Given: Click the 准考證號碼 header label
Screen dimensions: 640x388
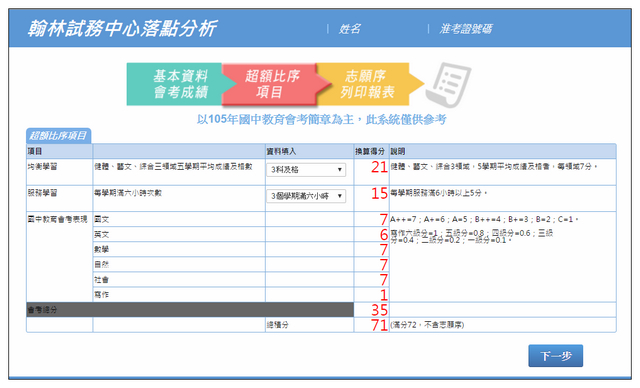Looking at the screenshot, I should pyautogui.click(x=466, y=29).
